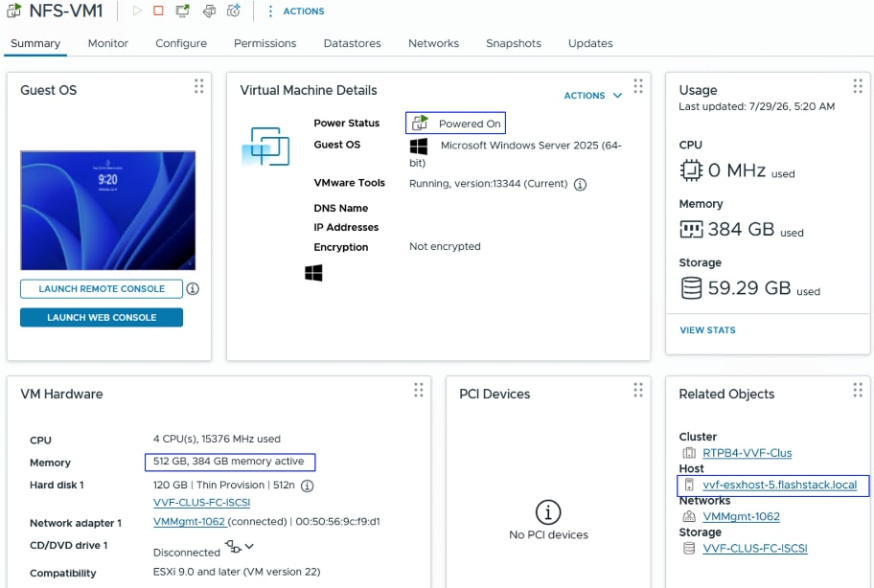Click the Powered On status icon
This screenshot has height=588, width=874.
[420, 123]
